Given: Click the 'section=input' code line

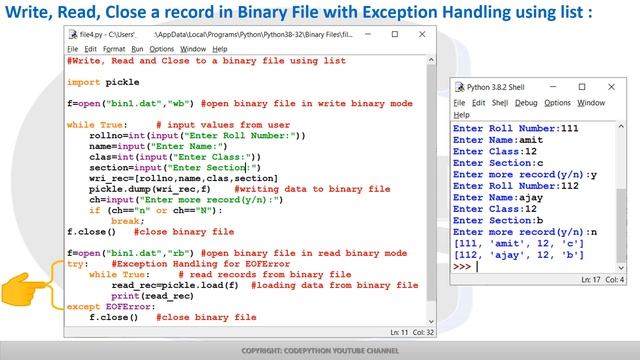Looking at the screenshot, I should pyautogui.click(x=175, y=167).
